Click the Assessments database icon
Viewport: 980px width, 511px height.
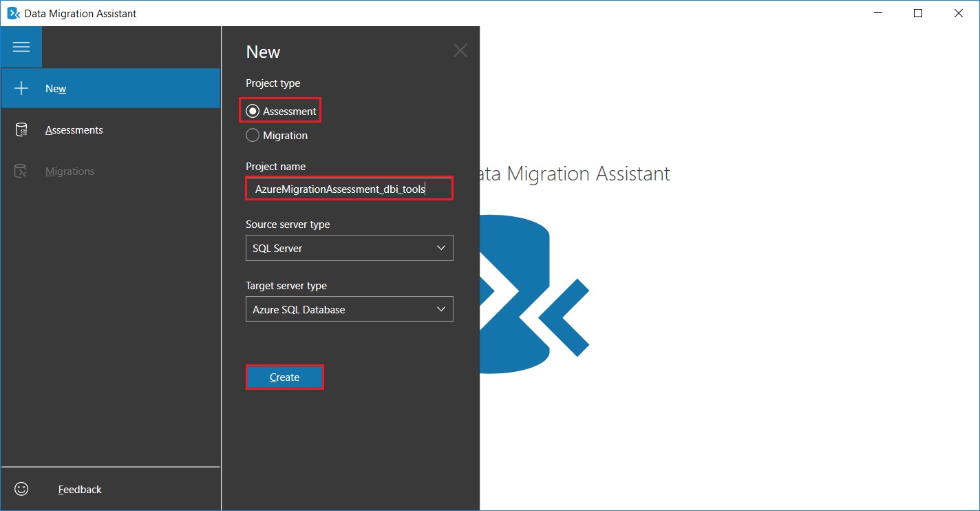pyautogui.click(x=21, y=129)
